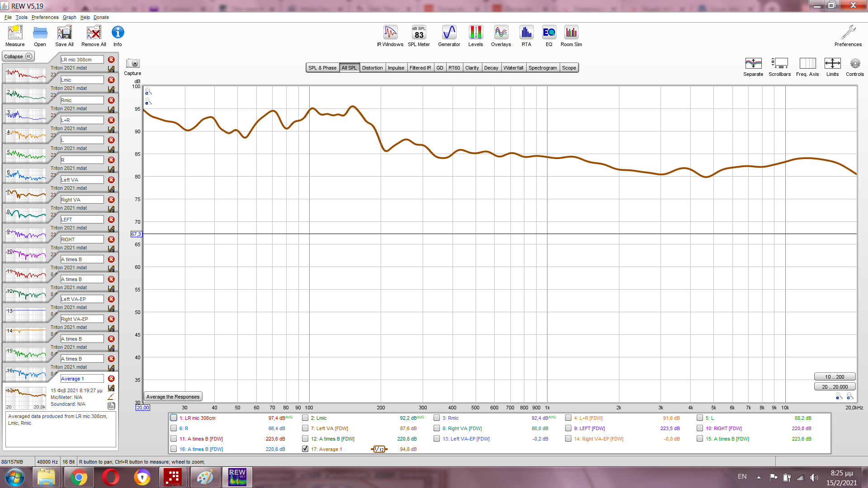
Task: Open the SPL Meter
Action: [419, 36]
